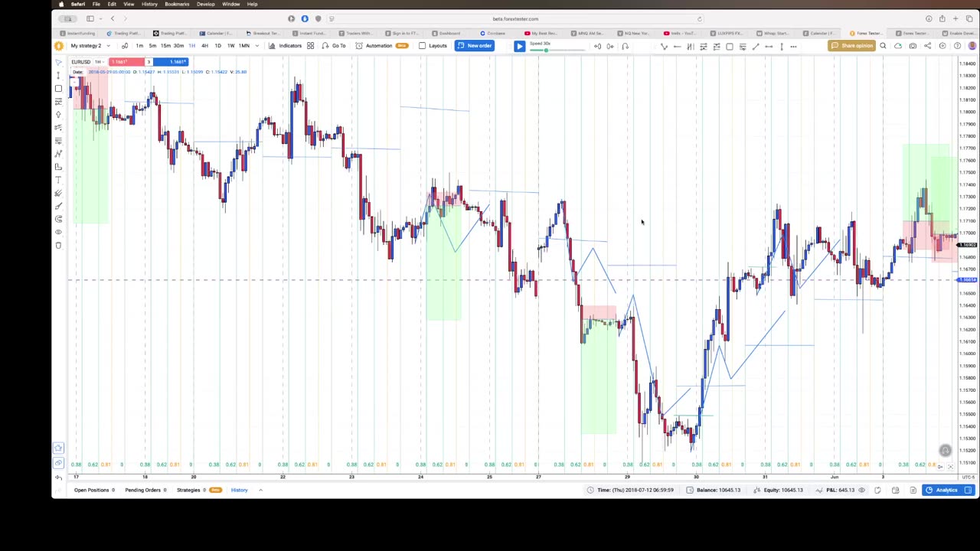Open the search magnifier icon

(883, 46)
